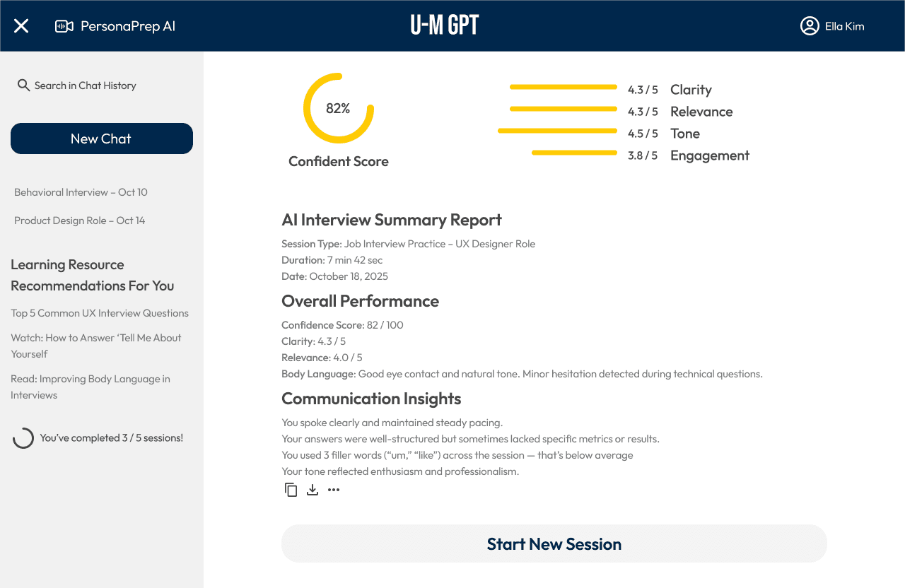Screen dimensions: 905x588
Task: Click the AI Interview Summary Report heading
Action: (x=392, y=220)
